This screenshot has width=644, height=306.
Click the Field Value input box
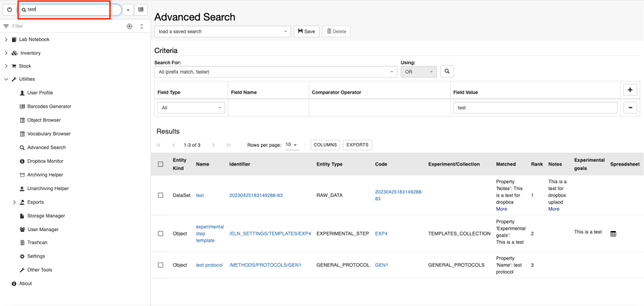click(536, 108)
